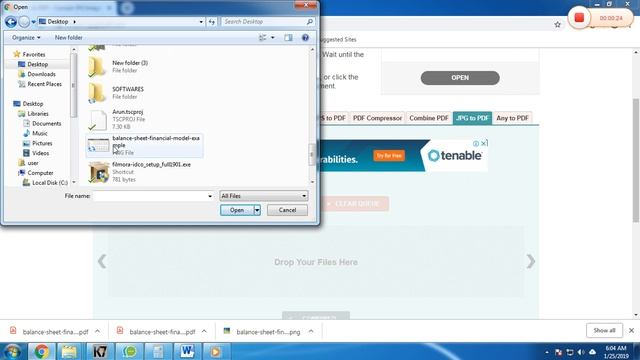
Task: Click the Open button in dialog
Action: click(237, 210)
